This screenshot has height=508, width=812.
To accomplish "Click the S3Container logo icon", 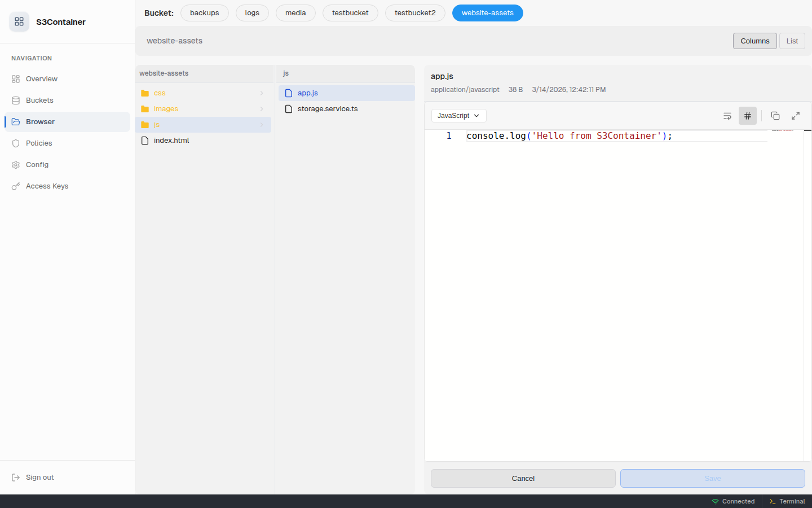I will pyautogui.click(x=19, y=21).
